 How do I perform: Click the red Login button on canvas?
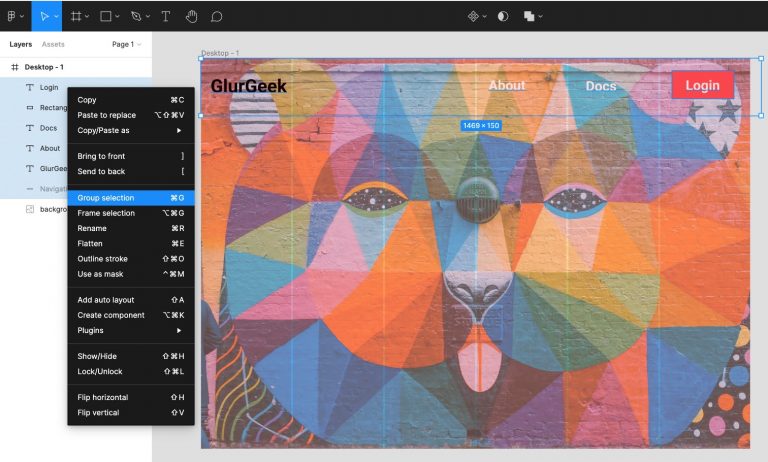702,85
